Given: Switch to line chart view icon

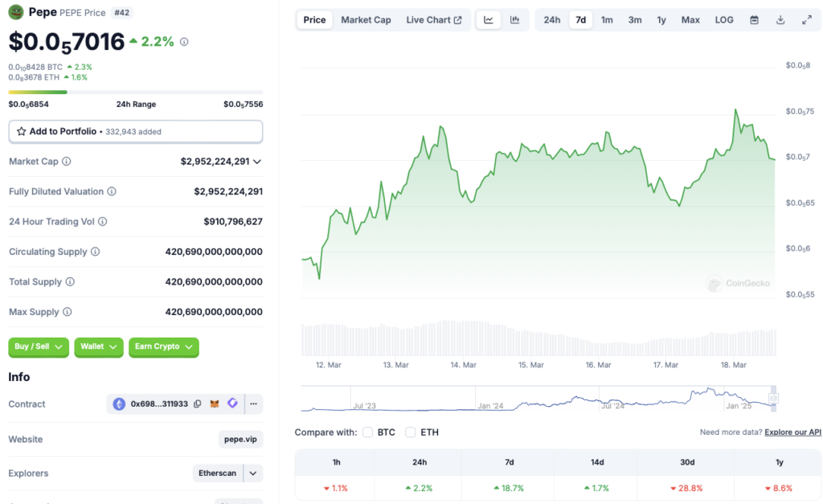Looking at the screenshot, I should pyautogui.click(x=488, y=20).
